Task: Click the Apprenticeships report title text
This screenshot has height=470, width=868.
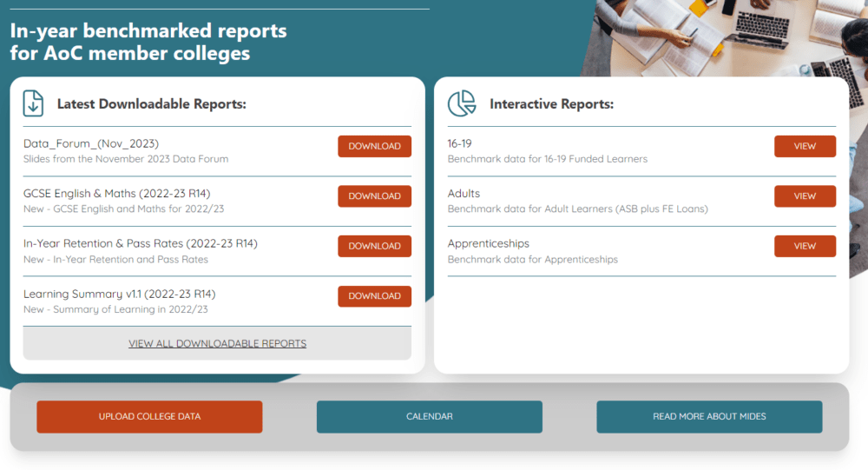Action: (x=488, y=243)
